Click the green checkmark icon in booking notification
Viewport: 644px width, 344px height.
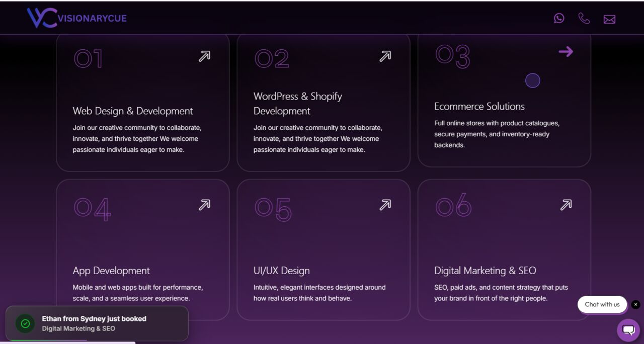pyautogui.click(x=25, y=323)
